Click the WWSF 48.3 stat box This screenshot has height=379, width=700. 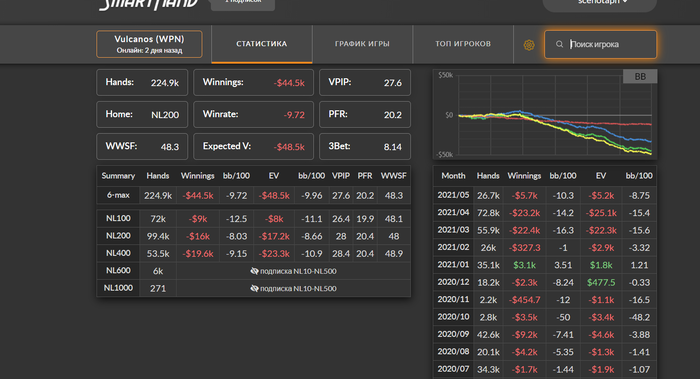click(142, 146)
